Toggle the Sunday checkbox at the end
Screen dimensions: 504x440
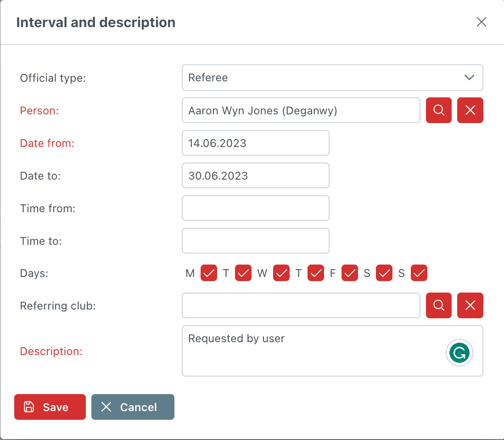click(419, 273)
